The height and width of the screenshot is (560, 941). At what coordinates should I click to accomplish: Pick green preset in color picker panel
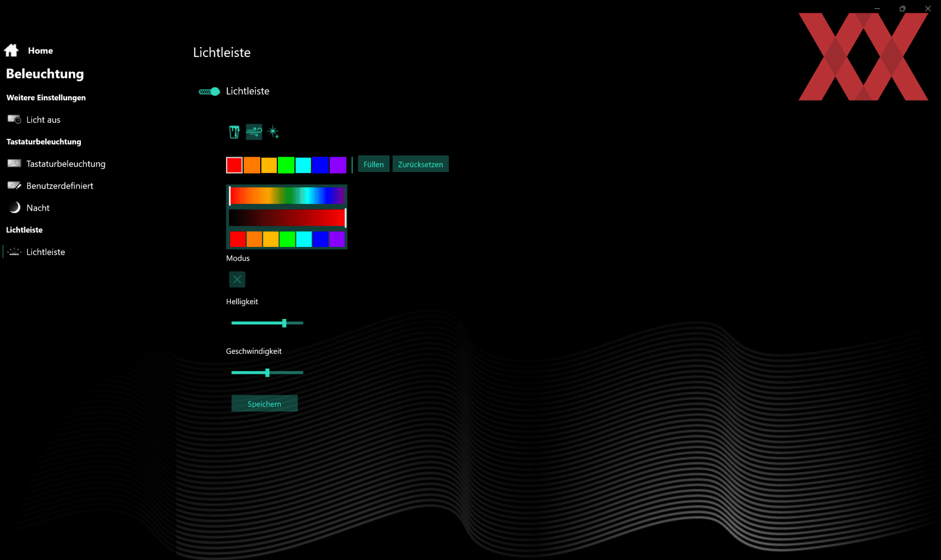pos(287,239)
